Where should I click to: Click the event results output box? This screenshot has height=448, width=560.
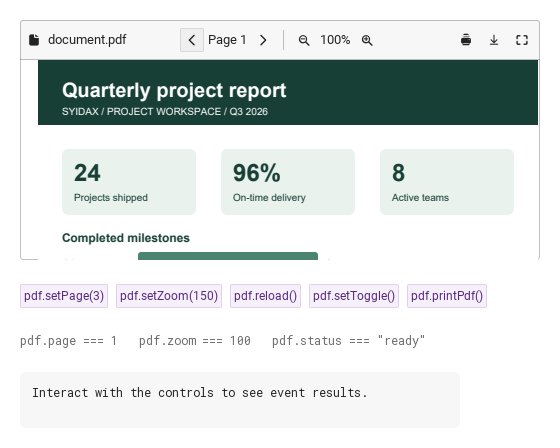(240, 400)
